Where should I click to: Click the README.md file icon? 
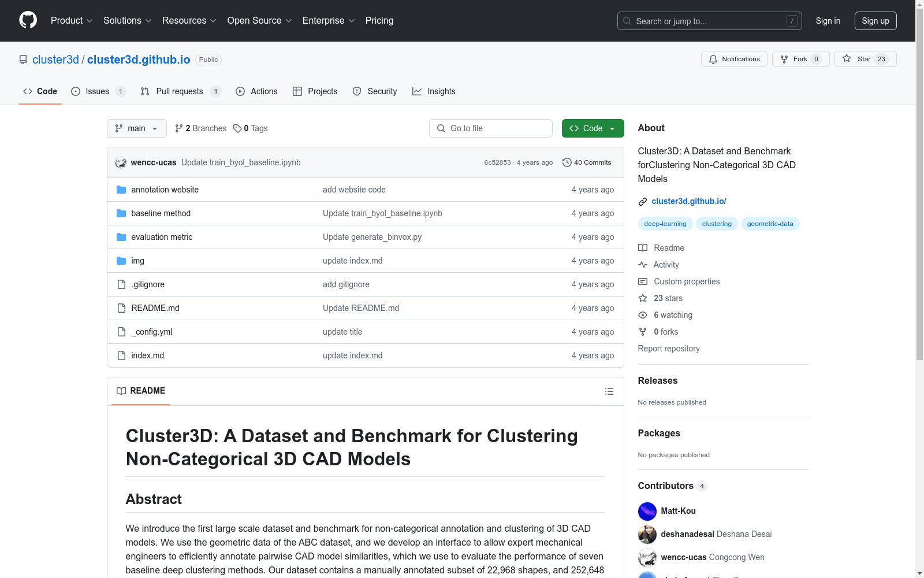pyautogui.click(x=121, y=308)
